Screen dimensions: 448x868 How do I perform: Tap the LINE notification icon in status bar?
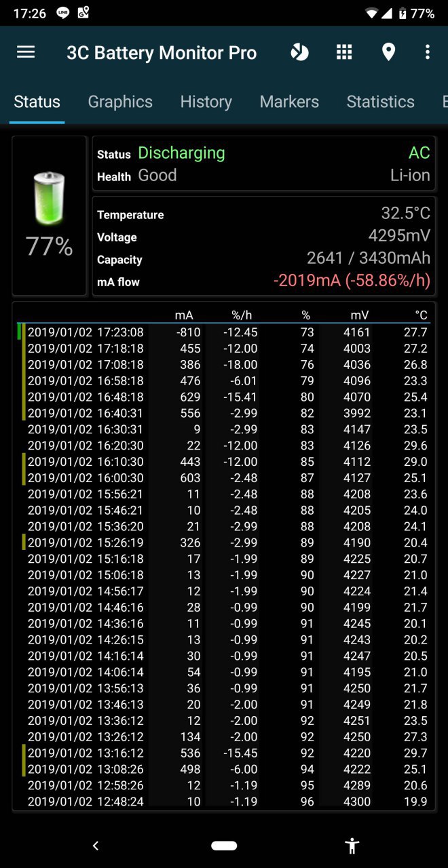click(x=62, y=13)
